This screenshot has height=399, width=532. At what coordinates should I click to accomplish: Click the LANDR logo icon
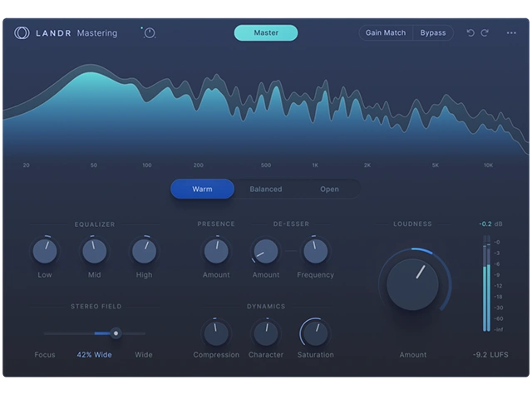22,33
